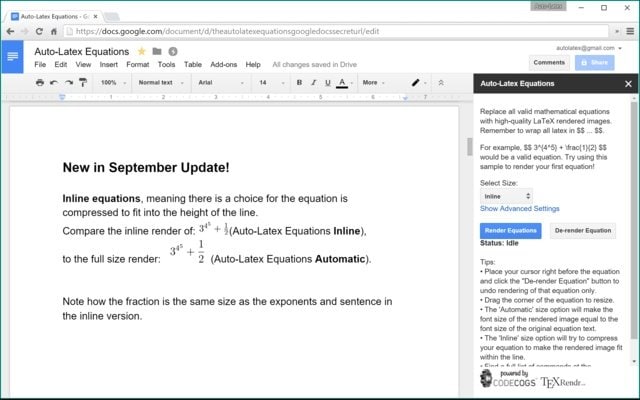
Task: Open the autolatex@gmail.com account dropdown
Action: pyautogui.click(x=589, y=48)
